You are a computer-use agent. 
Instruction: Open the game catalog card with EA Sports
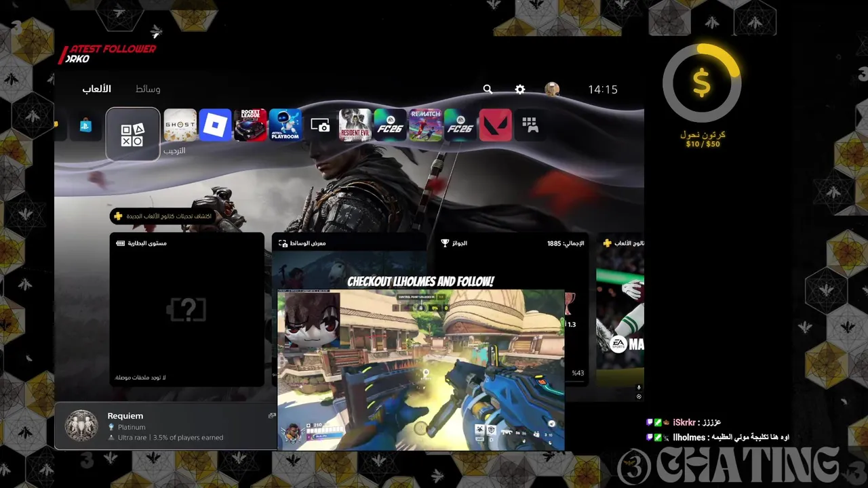[620, 310]
